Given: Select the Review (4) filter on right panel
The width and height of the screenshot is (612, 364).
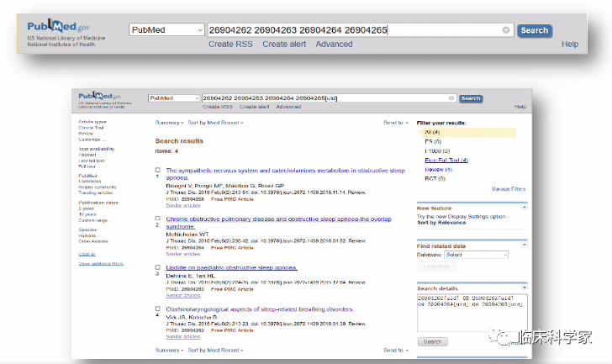Looking at the screenshot, I should coord(438,170).
